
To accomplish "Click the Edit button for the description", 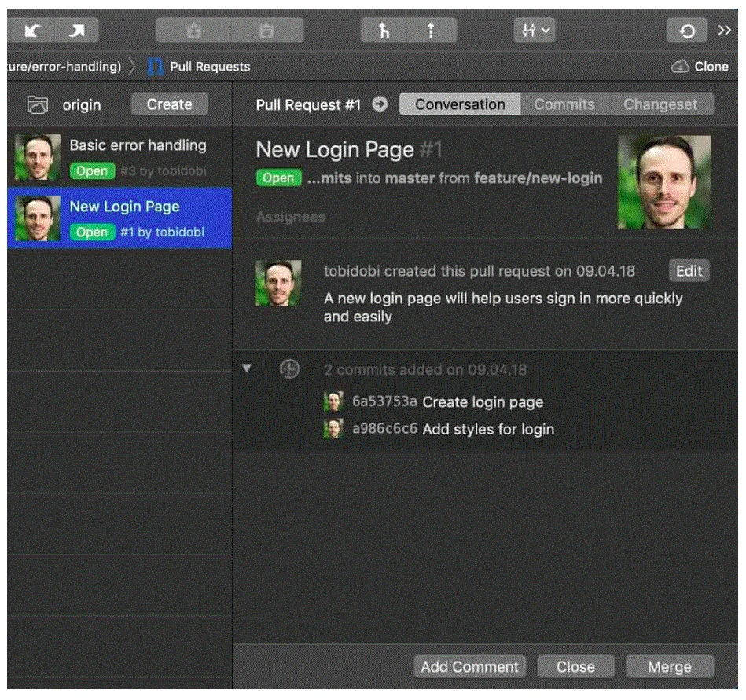I will (x=689, y=271).
